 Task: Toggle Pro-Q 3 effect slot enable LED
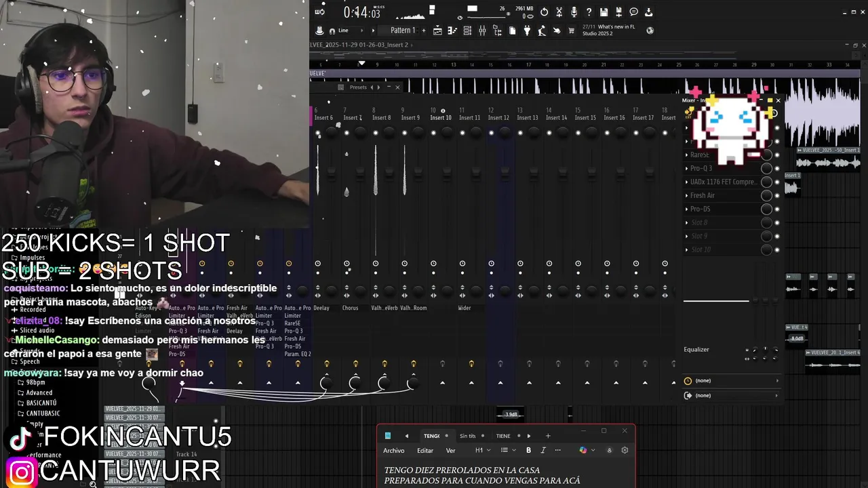(x=777, y=168)
